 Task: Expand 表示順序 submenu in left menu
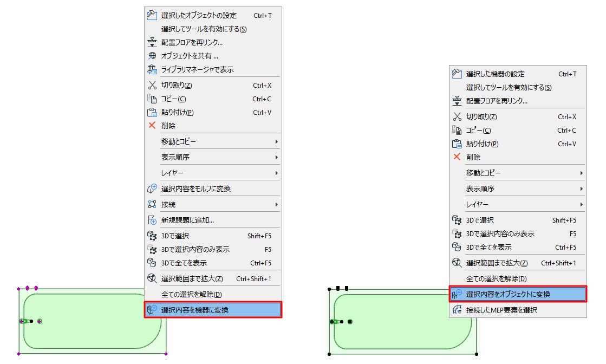coord(277,157)
